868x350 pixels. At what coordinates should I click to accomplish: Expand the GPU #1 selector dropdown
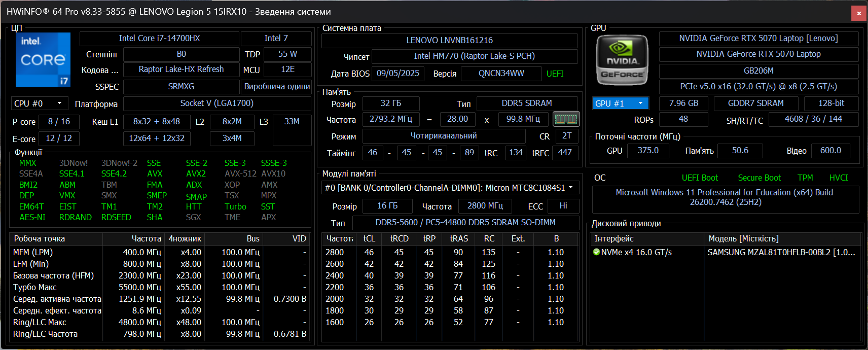[621, 103]
